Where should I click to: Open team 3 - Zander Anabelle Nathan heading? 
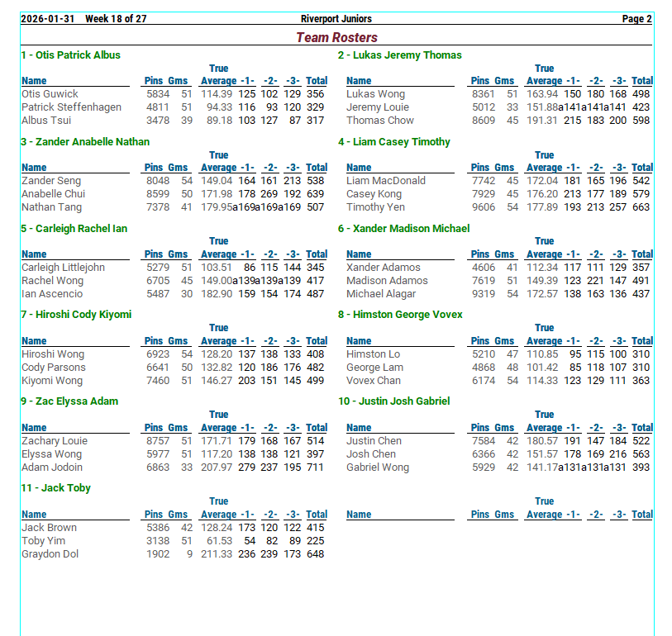point(85,142)
